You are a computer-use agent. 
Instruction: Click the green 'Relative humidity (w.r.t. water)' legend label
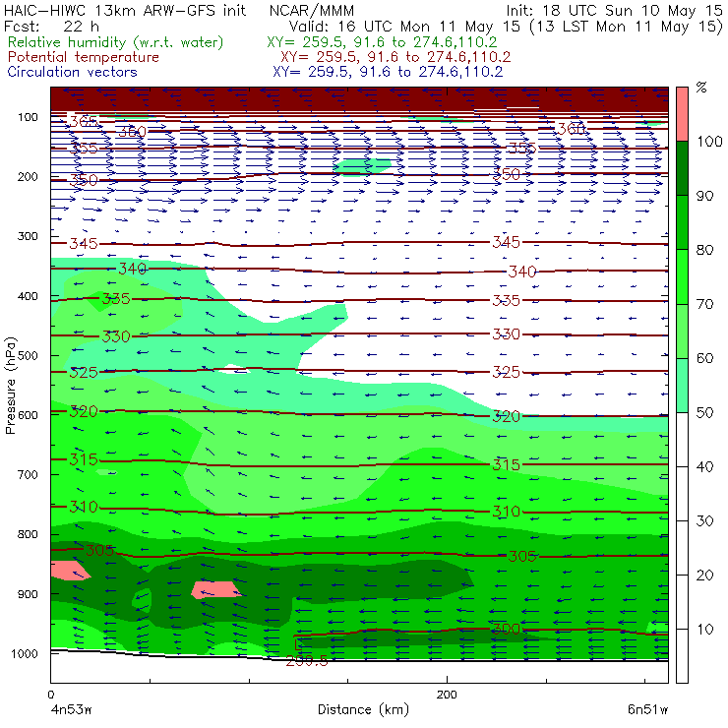116,42
